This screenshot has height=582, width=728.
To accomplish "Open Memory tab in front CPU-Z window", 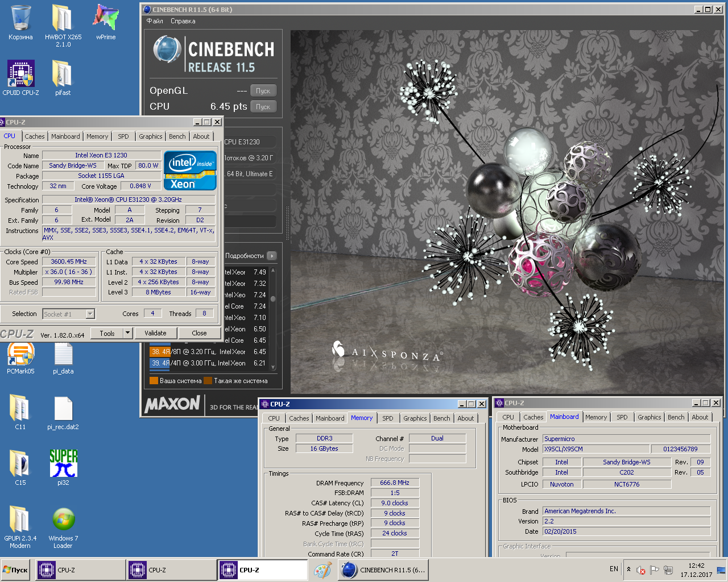I will [97, 136].
